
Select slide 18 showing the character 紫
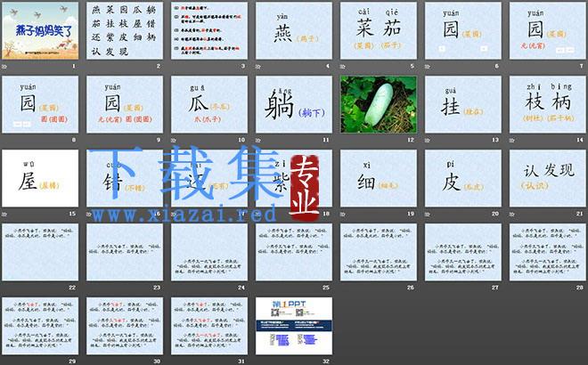coord(294,178)
